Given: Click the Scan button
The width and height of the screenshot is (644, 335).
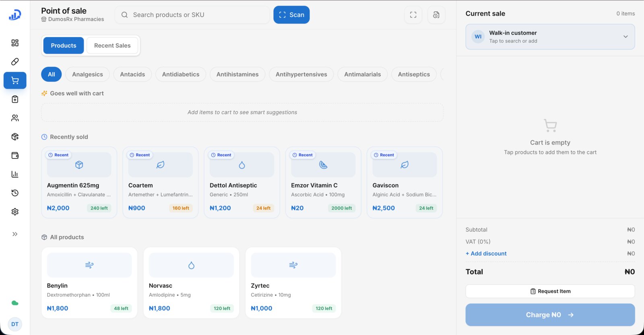Looking at the screenshot, I should click(291, 15).
